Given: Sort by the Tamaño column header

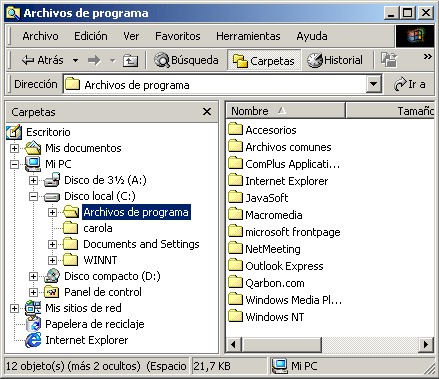Looking at the screenshot, I should coord(390,111).
